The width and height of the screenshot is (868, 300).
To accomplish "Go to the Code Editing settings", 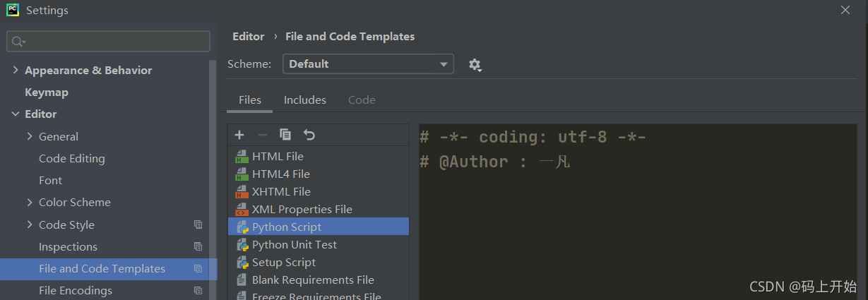I will pos(71,159).
